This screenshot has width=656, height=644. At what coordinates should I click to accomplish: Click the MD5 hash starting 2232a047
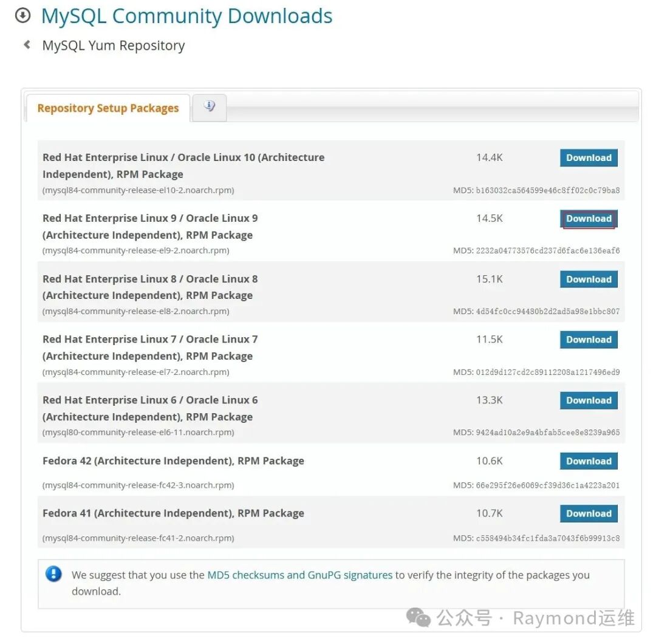pos(548,251)
